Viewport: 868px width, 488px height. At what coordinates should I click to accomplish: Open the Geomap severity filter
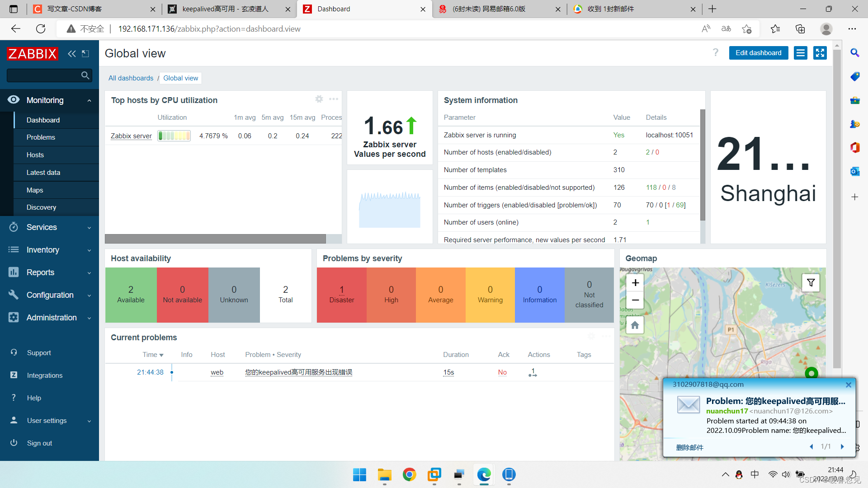pos(811,283)
